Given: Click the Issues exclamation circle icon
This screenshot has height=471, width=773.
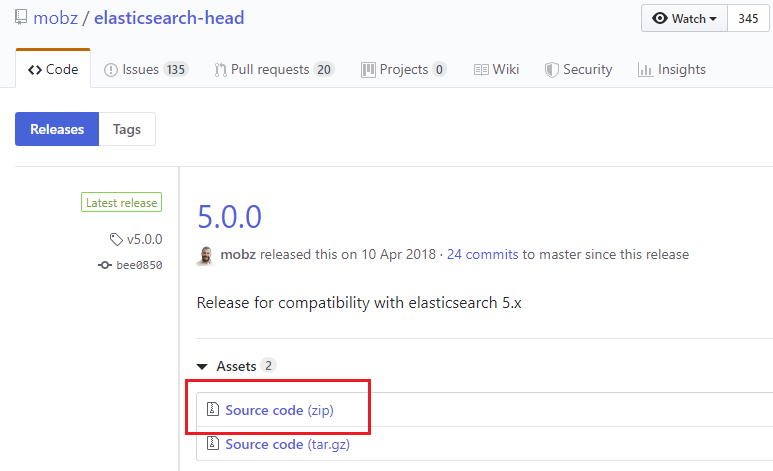Looking at the screenshot, I should 111,70.
